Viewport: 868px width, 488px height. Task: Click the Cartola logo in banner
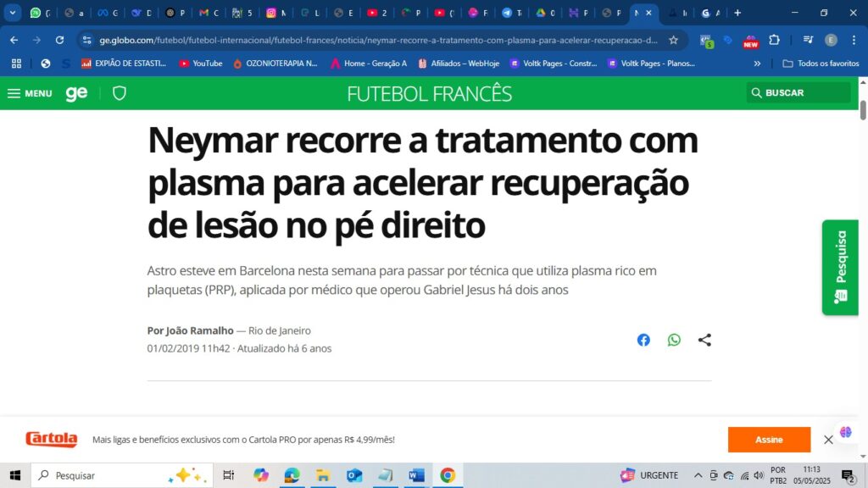click(x=52, y=440)
